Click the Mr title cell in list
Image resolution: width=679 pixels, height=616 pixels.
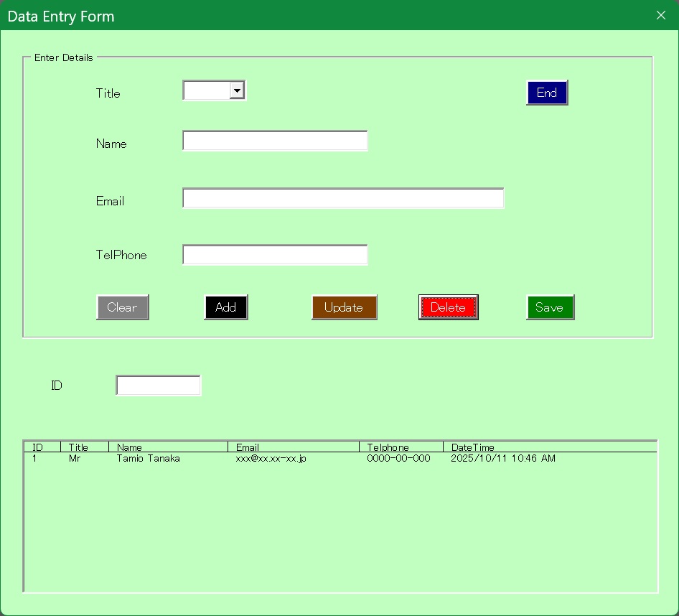pyautogui.click(x=75, y=459)
